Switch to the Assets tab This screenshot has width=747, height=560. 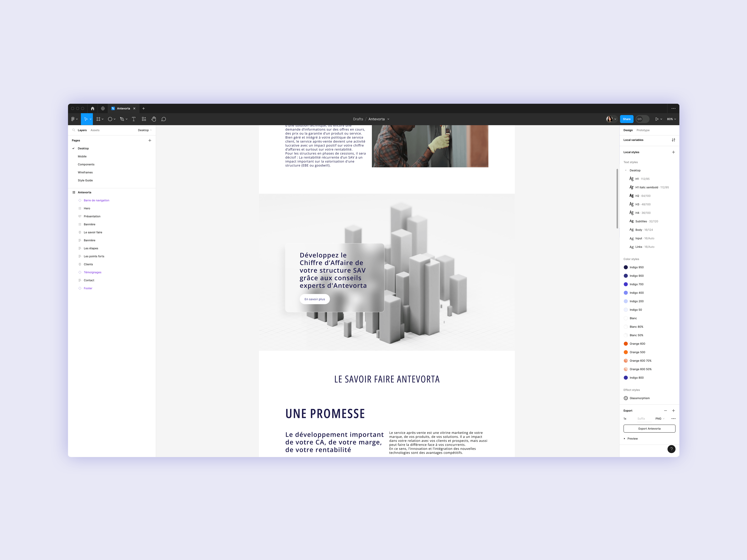click(x=95, y=130)
